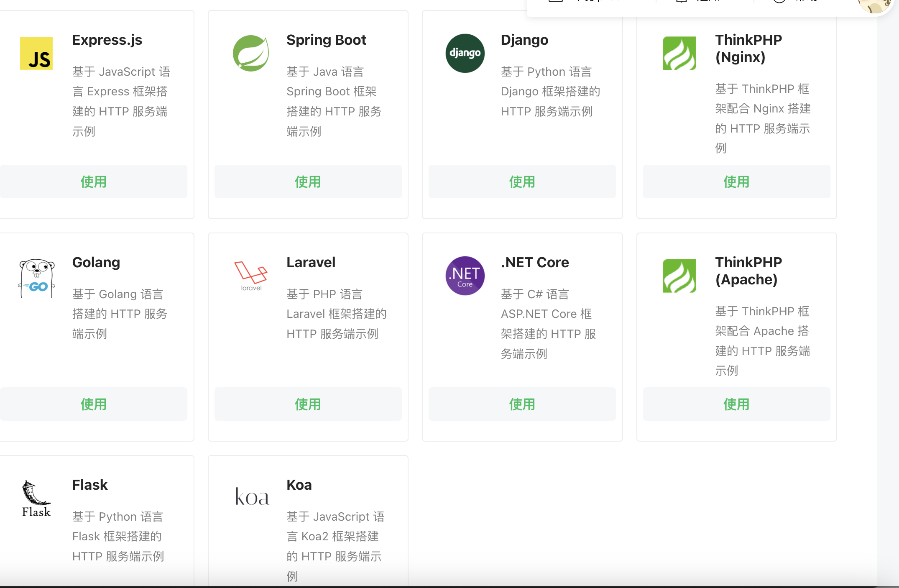This screenshot has width=899, height=588.
Task: Select the .NET Core card title
Action: [x=535, y=263]
